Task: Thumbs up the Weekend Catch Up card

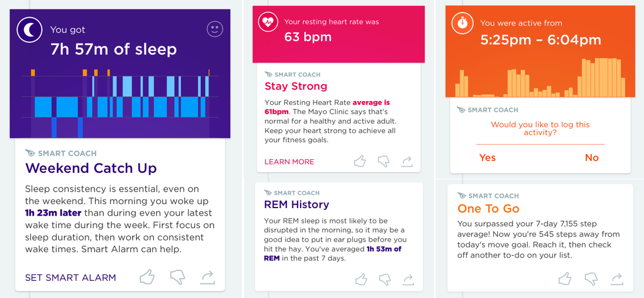Action: coord(147,277)
